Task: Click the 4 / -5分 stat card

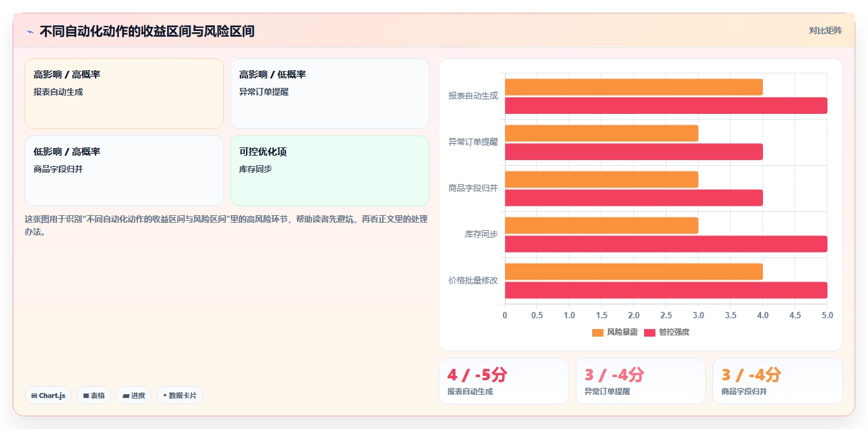Action: click(504, 381)
